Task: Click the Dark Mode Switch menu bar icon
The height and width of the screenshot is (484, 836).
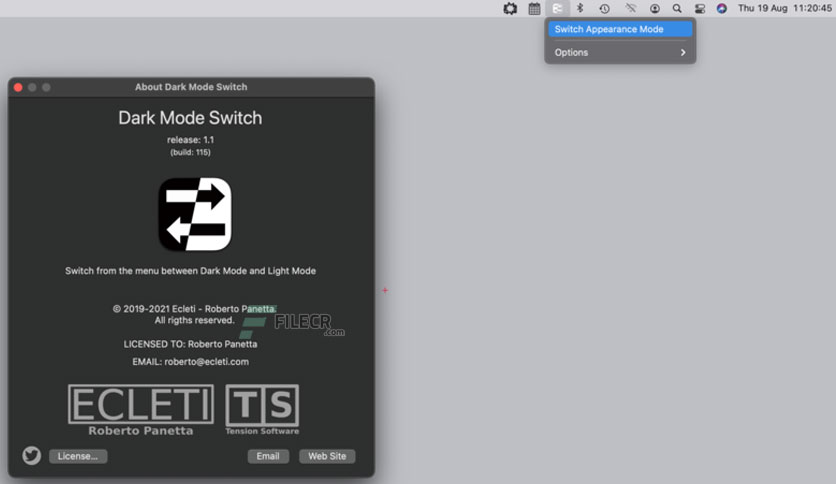Action: (557, 9)
